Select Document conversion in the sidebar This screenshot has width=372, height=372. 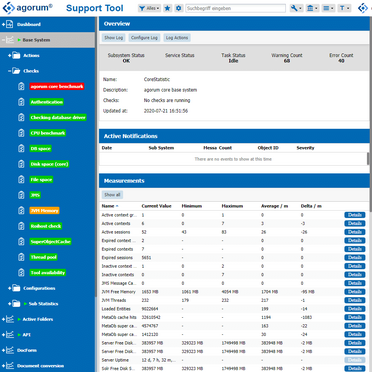pyautogui.click(x=40, y=366)
